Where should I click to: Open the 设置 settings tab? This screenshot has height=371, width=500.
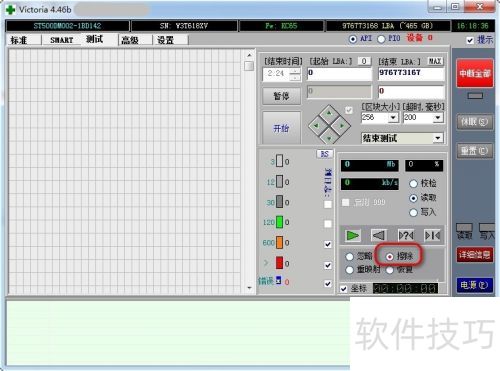click(x=166, y=40)
